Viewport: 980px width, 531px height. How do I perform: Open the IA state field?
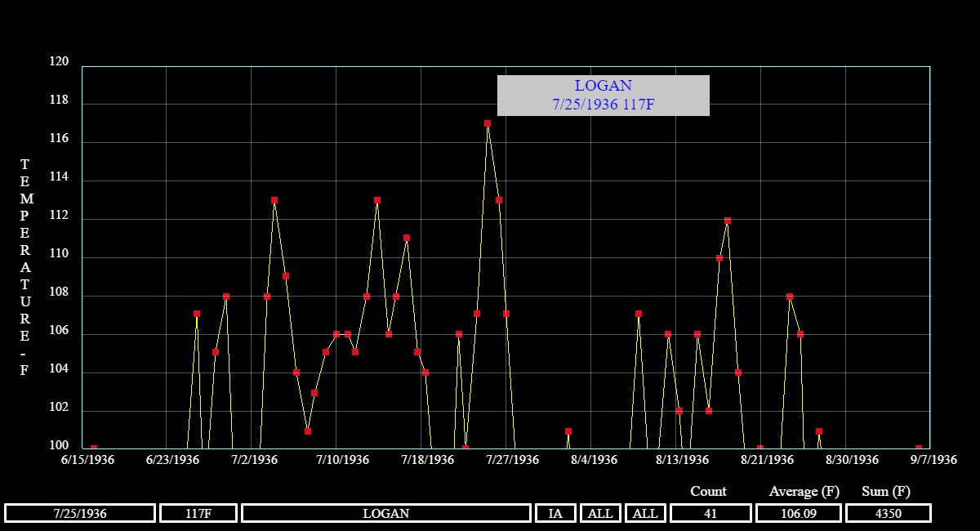pos(555,513)
